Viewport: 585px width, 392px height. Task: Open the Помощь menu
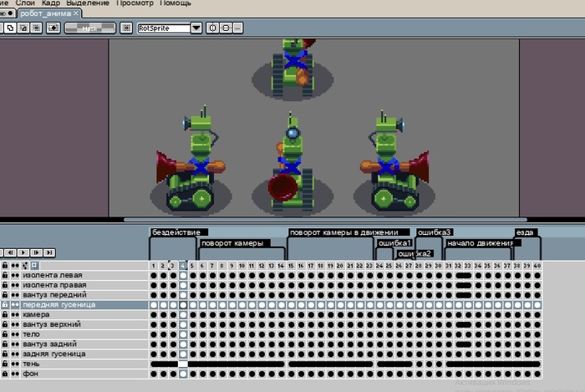point(175,3)
